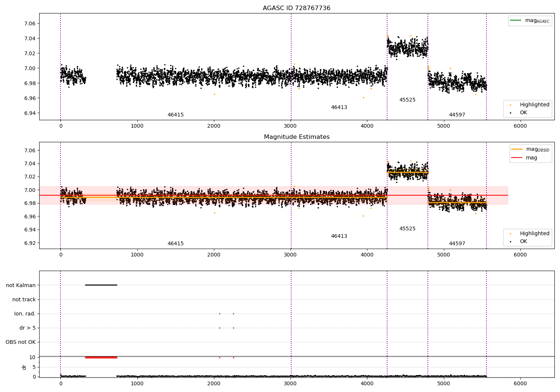This screenshot has height=392, width=560.
Task: Click the 'Ion. rad.' axis label
Action: 25,314
